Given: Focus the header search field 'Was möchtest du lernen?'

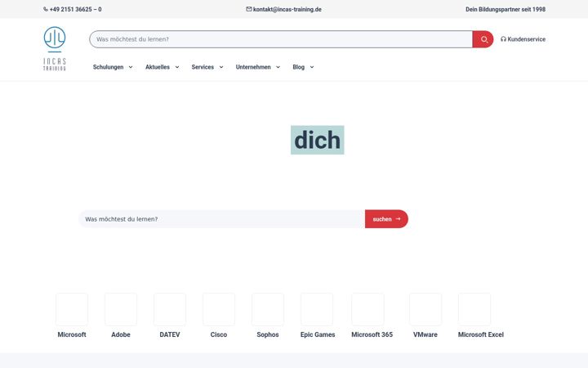Looking at the screenshot, I should (281, 39).
